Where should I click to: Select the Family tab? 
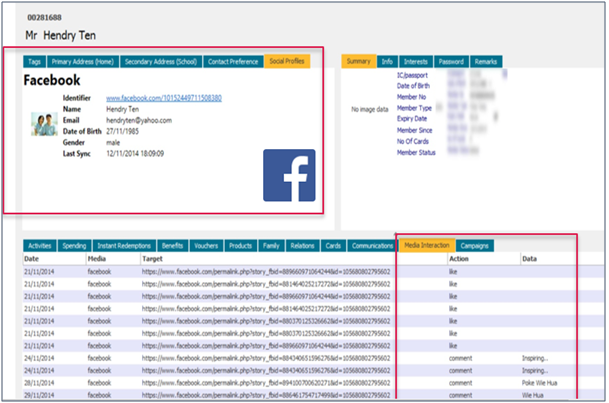pos(271,245)
